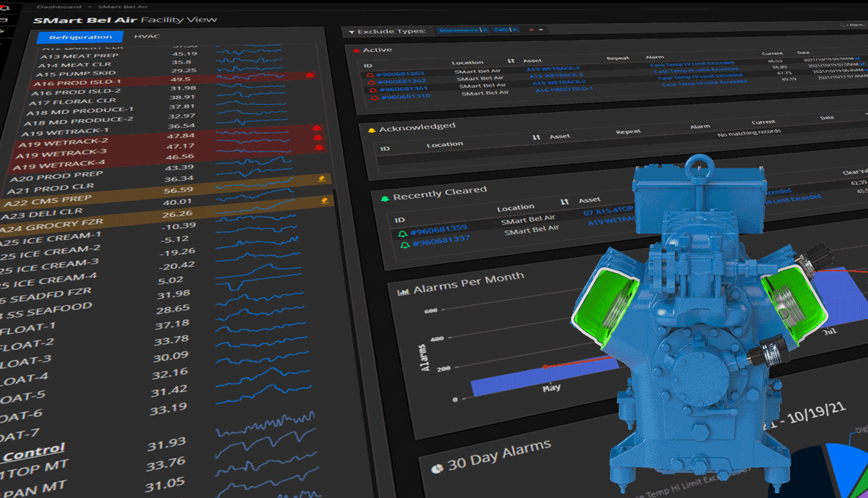Click the -20.42 temperature value
Image resolution: width=868 pixels, height=498 pixels.
pyautogui.click(x=178, y=266)
